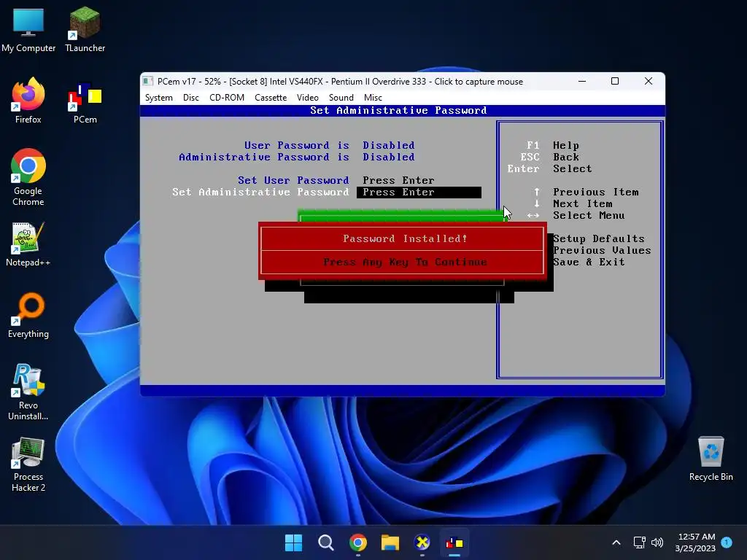
Task: Select the Revo Uninstaller desktop shortcut
Action: (28, 392)
